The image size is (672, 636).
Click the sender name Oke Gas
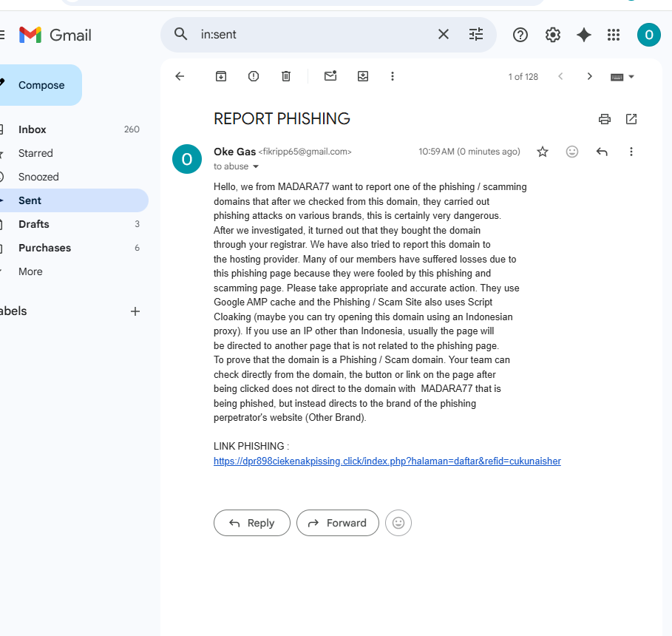[234, 152]
